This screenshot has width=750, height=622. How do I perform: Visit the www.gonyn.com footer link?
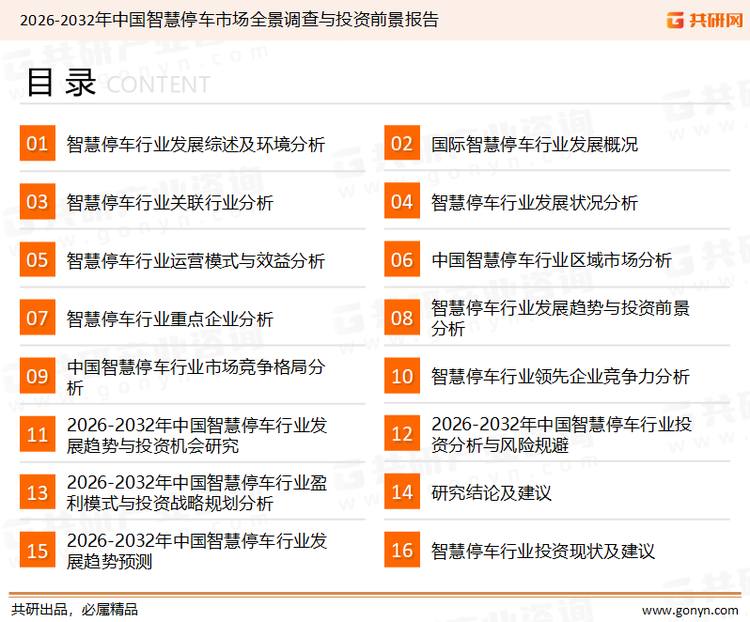pyautogui.click(x=690, y=611)
